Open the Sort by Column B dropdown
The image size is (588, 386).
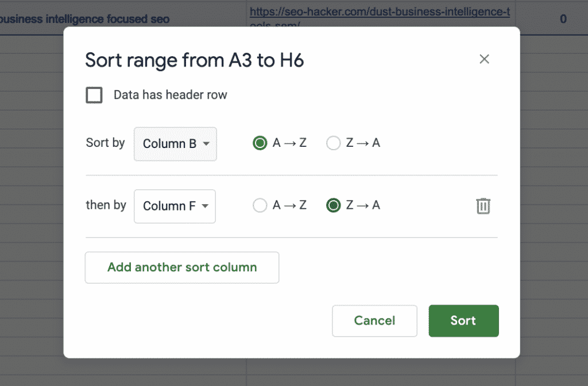click(x=175, y=144)
